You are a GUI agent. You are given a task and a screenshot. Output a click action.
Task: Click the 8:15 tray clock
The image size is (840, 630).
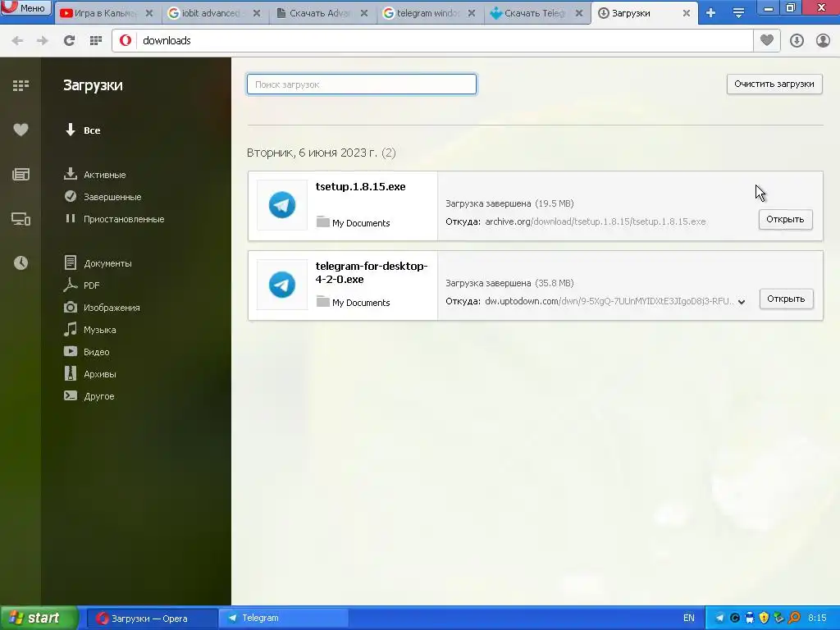[x=817, y=619]
